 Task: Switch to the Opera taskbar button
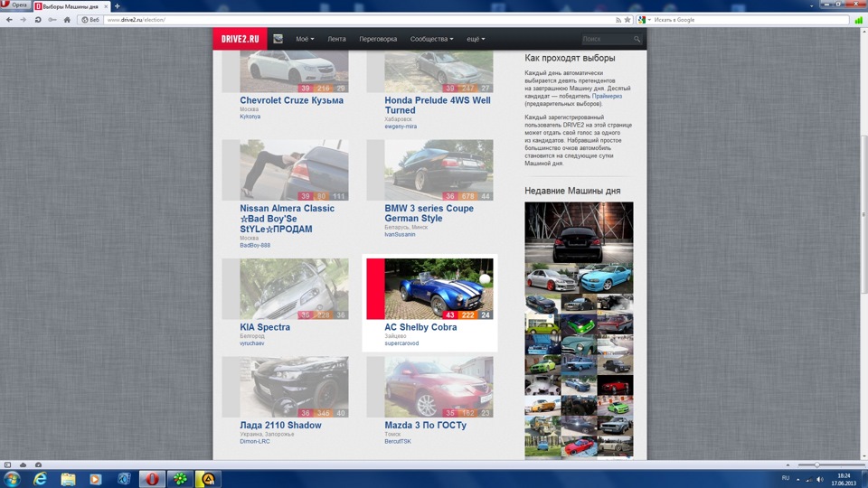coord(152,479)
